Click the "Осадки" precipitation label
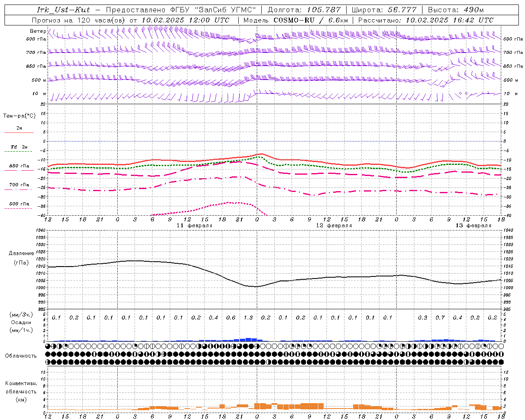 (21, 322)
